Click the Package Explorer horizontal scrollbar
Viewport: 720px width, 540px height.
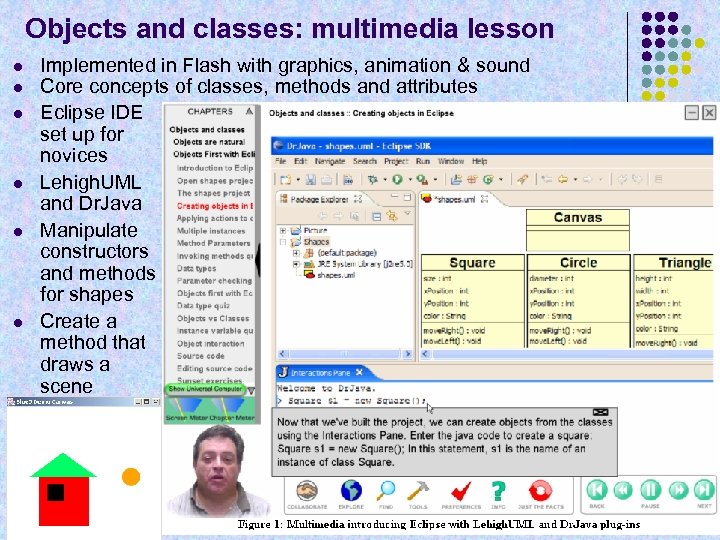pyautogui.click(x=345, y=354)
